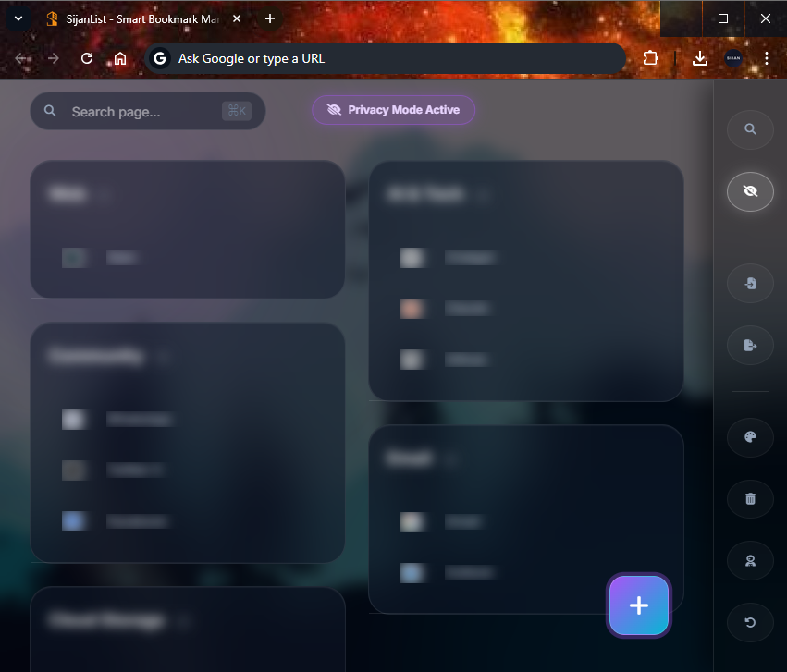787x672 pixels.
Task: Open Chrome downloads icon
Action: click(x=700, y=58)
